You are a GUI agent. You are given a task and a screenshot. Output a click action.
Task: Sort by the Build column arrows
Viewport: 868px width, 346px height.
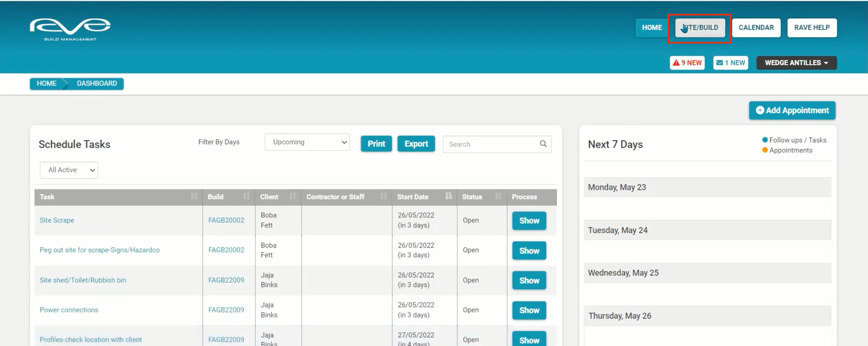pyautogui.click(x=246, y=196)
